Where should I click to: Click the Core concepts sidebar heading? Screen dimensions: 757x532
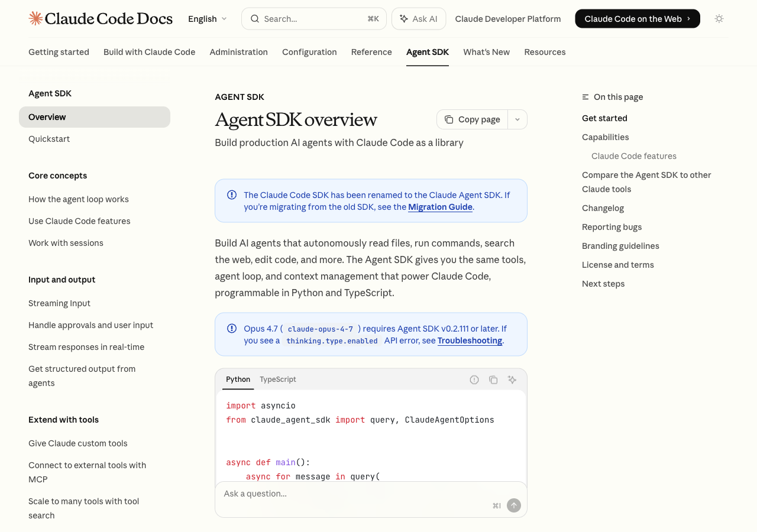point(57,176)
